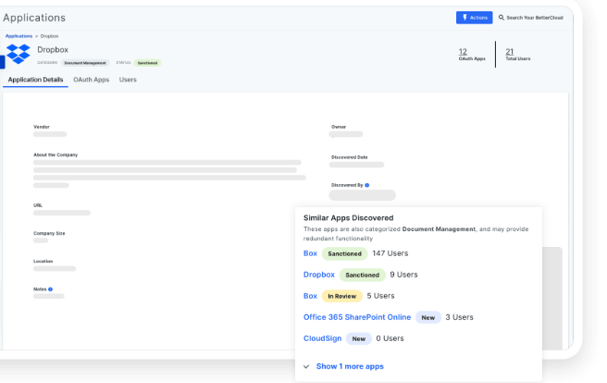Screen dimensions: 607x383
Task: Click the Owner field label
Action: click(x=338, y=127)
